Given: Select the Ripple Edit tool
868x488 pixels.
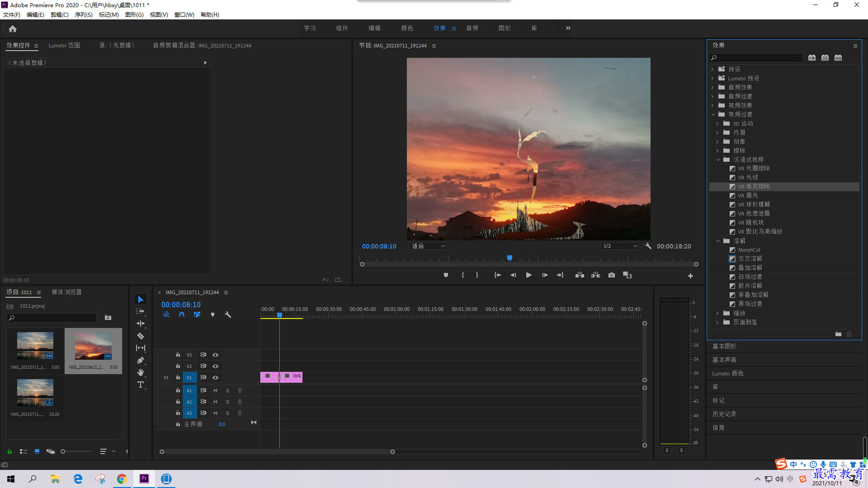Looking at the screenshot, I should (141, 324).
